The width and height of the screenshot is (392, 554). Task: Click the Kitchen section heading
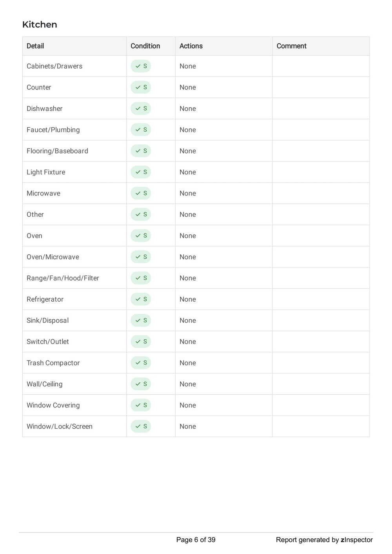[x=40, y=25]
